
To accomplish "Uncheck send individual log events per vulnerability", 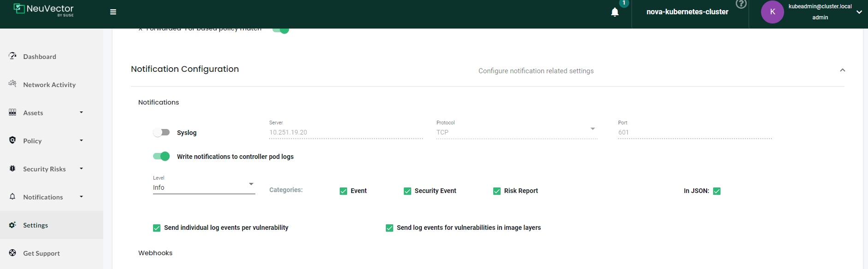I will (157, 228).
